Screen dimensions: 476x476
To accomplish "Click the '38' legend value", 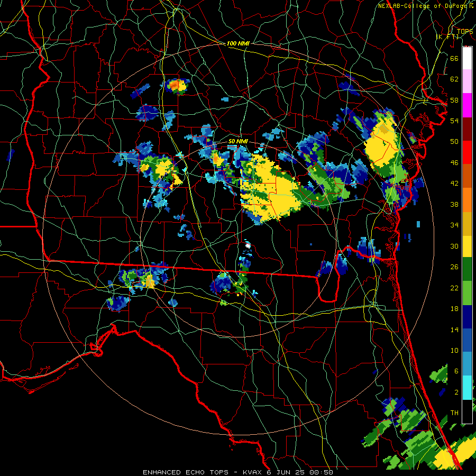I will 454,204.
